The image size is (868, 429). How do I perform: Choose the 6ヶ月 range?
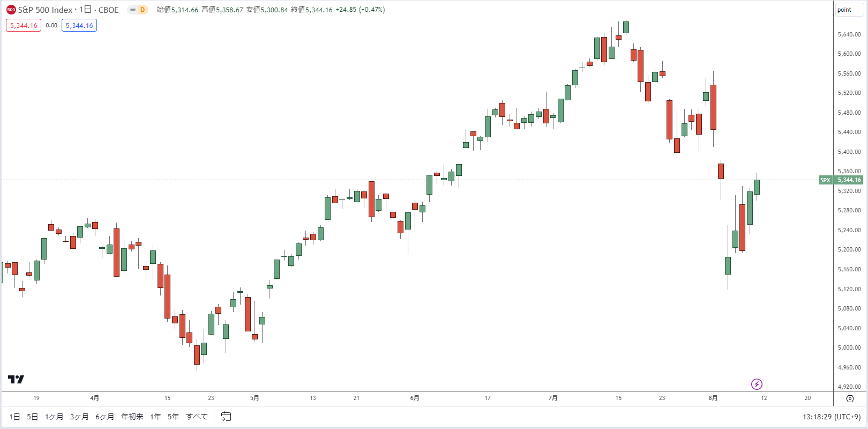click(x=105, y=417)
